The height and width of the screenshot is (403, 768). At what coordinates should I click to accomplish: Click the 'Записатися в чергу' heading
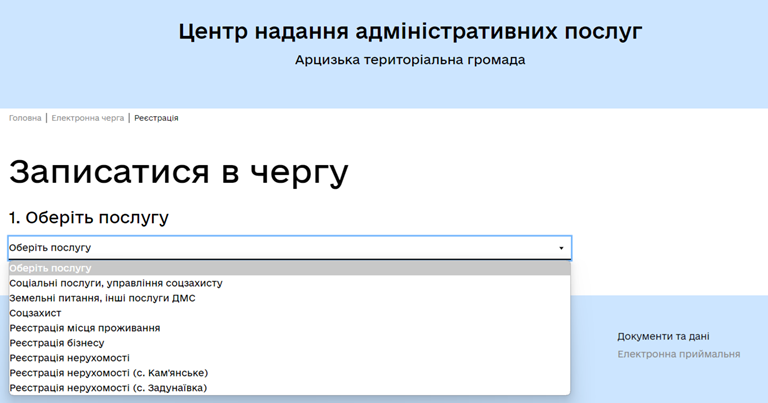pos(179,172)
